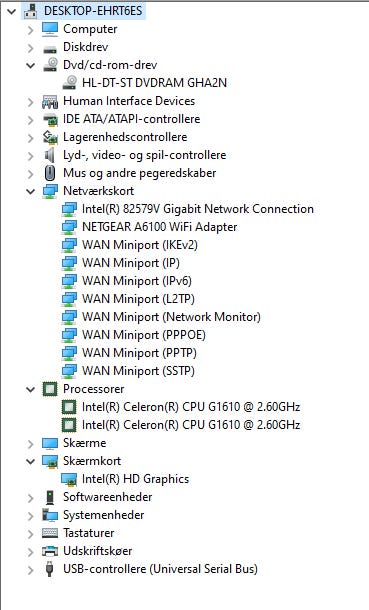Click the USB plug icon for USB-controllere
The width and height of the screenshot is (369, 610).
click(x=50, y=569)
